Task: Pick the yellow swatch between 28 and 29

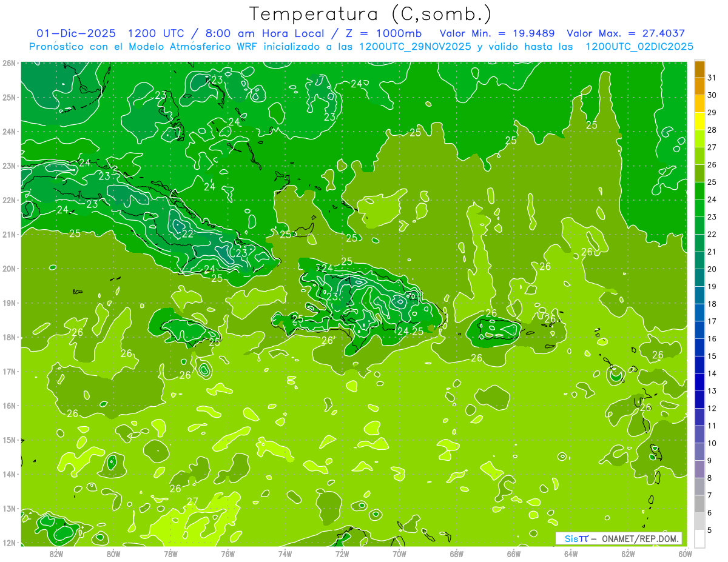Action: (x=699, y=121)
